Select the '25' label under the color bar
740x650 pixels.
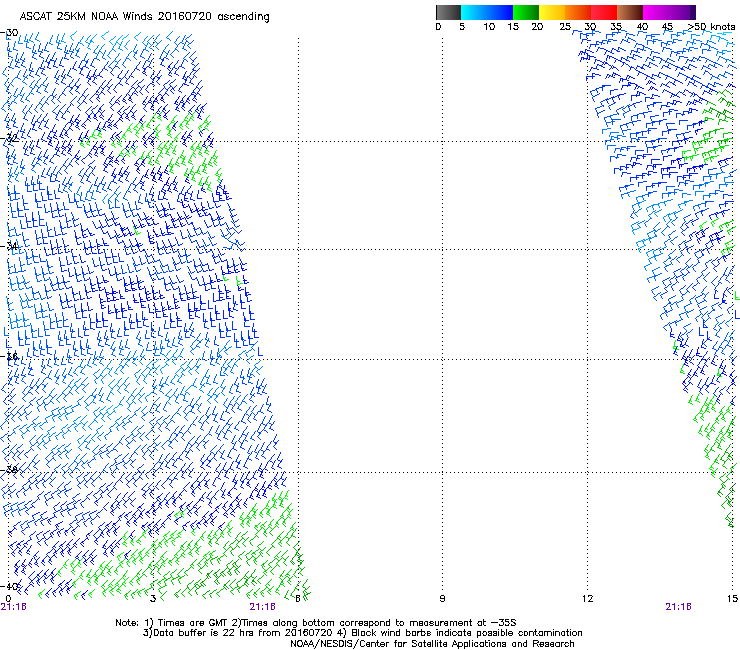565,27
